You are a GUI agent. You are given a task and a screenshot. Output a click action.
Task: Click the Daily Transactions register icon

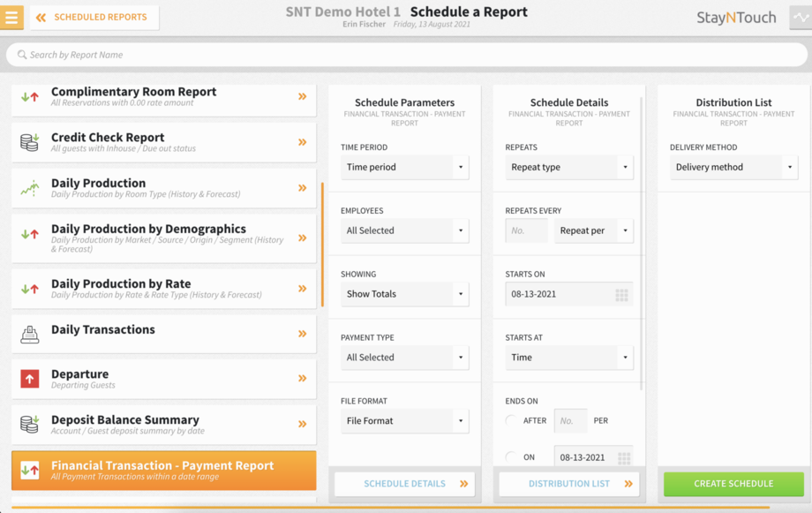click(x=29, y=335)
